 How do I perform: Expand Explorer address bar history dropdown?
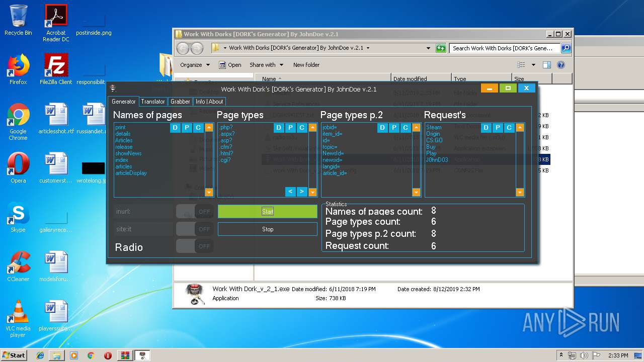click(428, 48)
